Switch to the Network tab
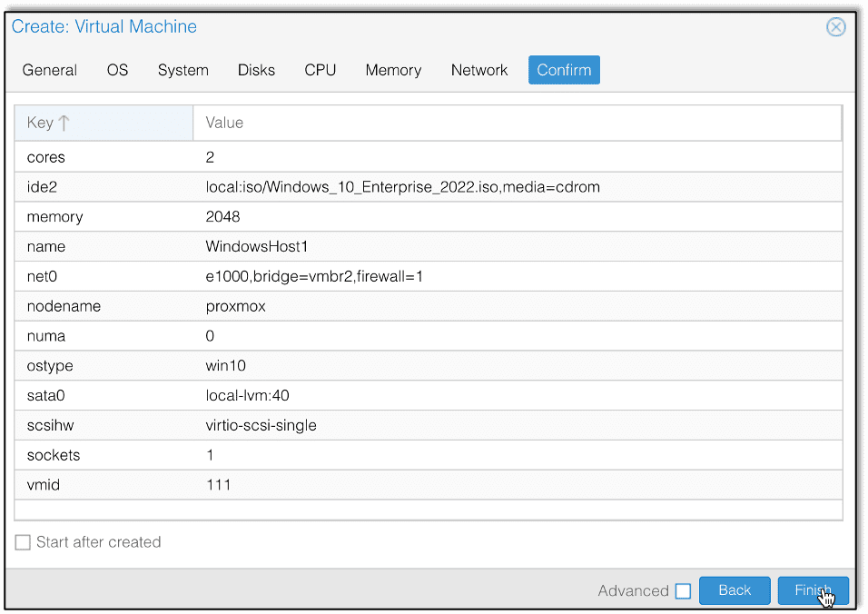868x614 pixels. pos(478,70)
